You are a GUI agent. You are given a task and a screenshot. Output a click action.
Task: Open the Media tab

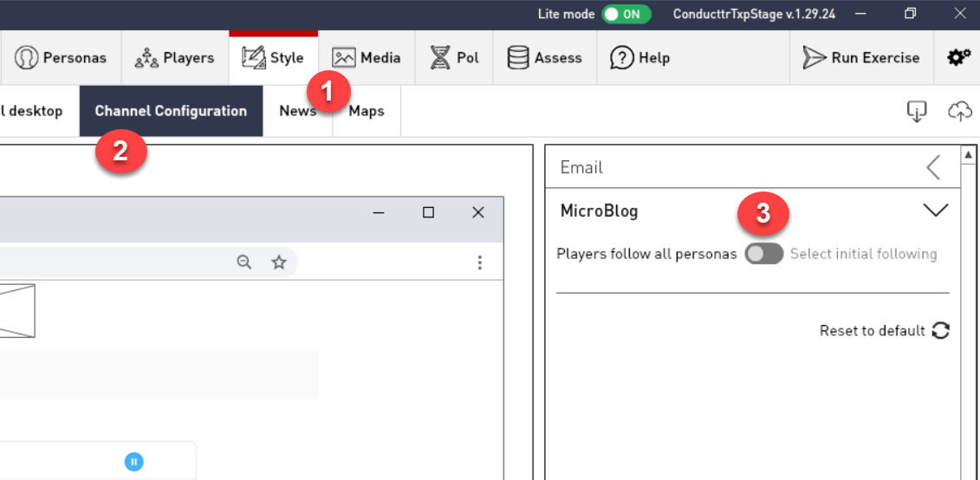point(367,58)
